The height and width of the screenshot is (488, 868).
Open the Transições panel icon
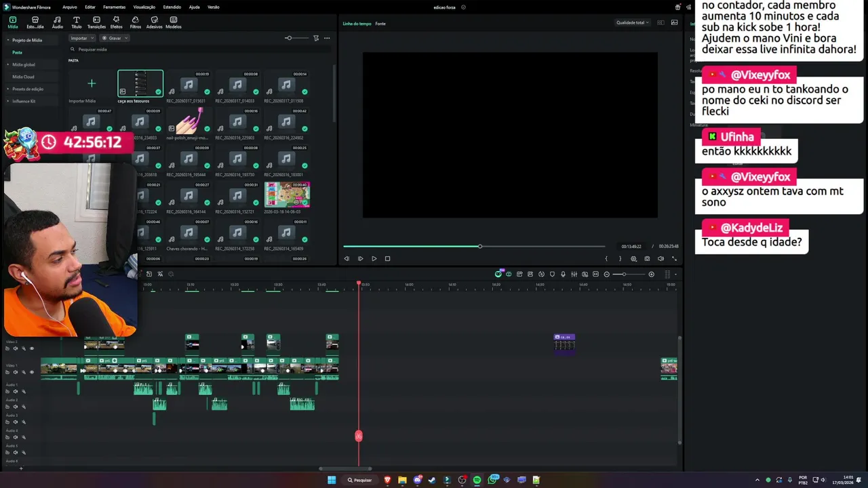tap(96, 20)
